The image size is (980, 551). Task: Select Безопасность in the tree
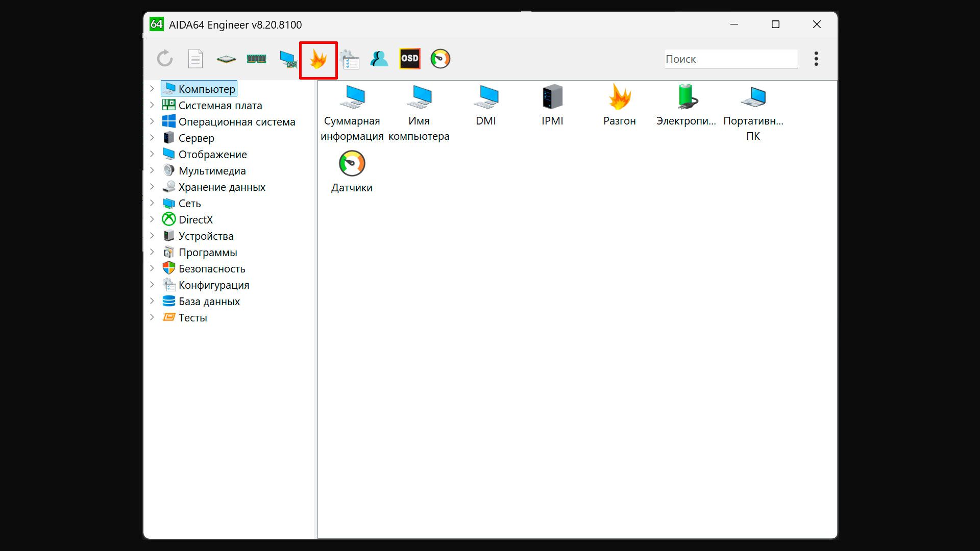(x=204, y=269)
